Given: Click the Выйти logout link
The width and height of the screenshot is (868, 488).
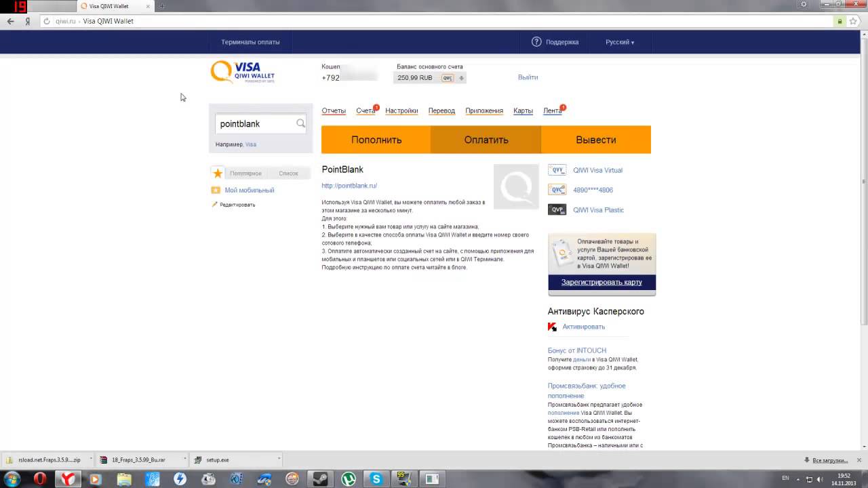Looking at the screenshot, I should pos(528,77).
